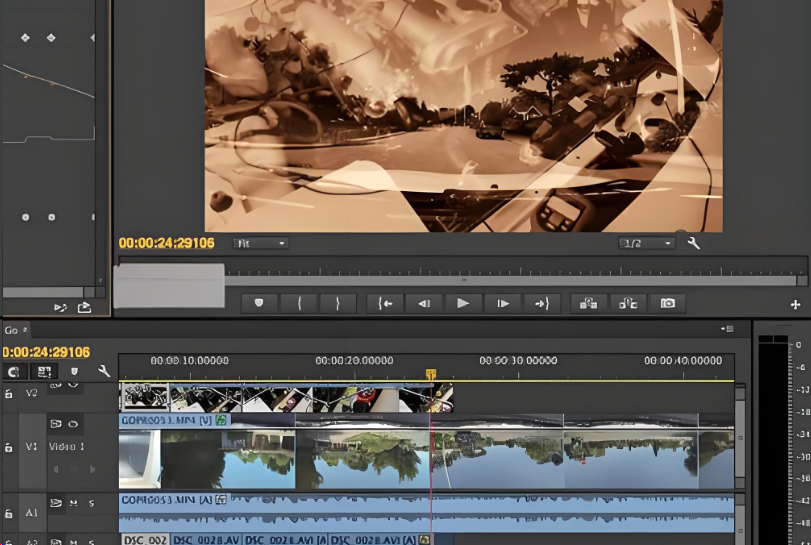Viewport: 811px width, 545px height.
Task: Open the 1/2 playback resolution dropdown
Action: [x=645, y=243]
